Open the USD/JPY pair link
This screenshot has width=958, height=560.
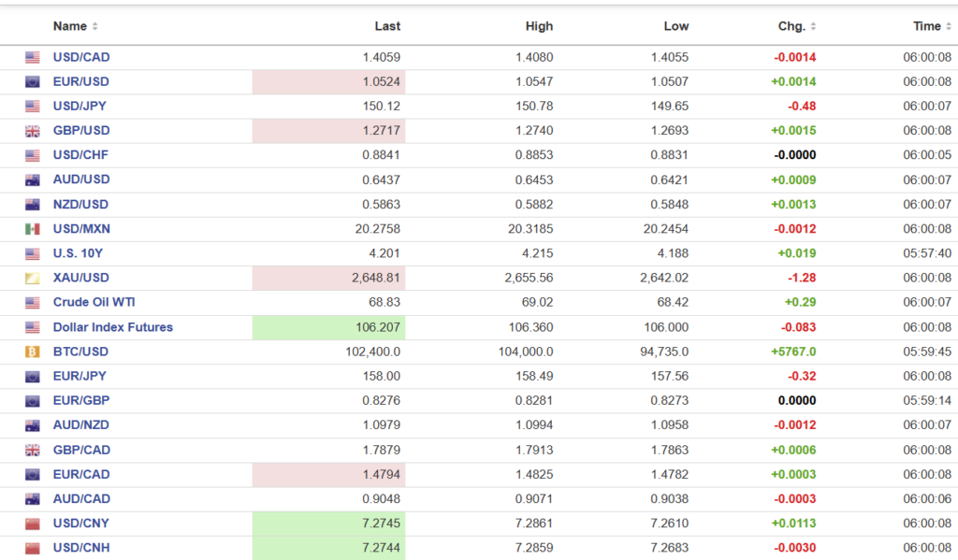click(80, 107)
